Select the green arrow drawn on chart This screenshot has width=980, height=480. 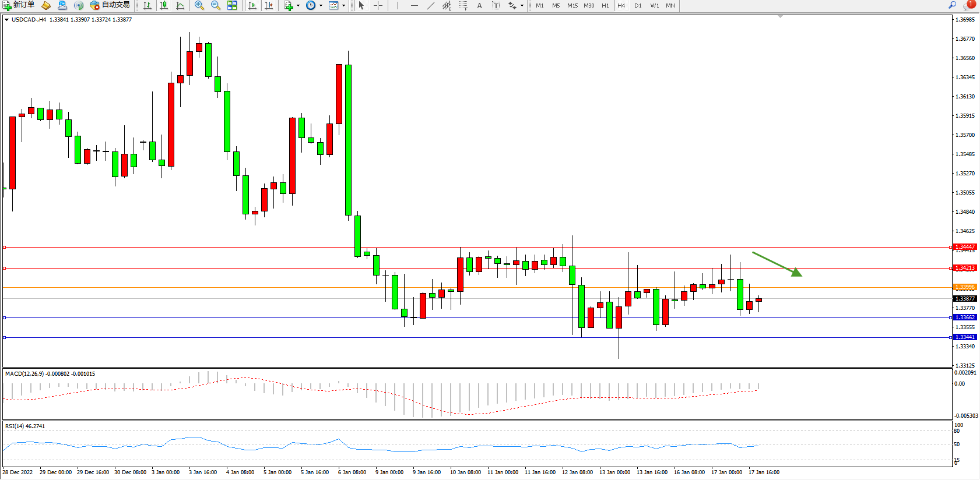coord(777,264)
